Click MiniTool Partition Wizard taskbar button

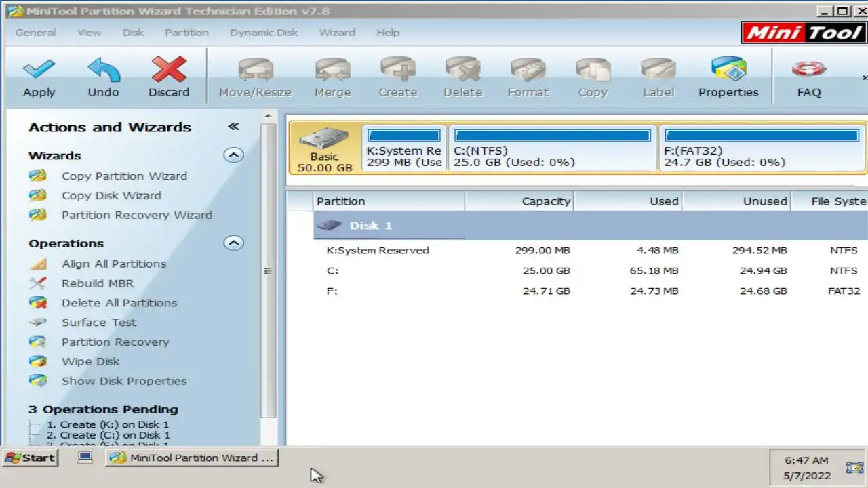tap(192, 457)
